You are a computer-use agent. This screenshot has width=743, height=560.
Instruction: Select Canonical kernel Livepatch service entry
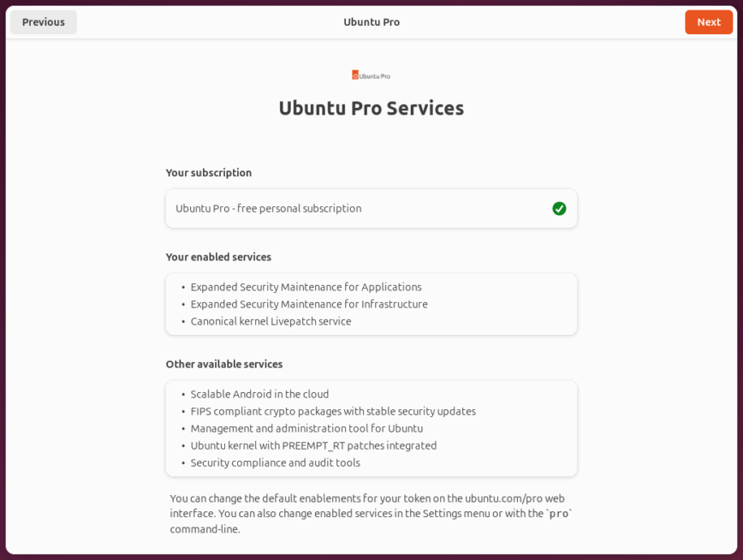pyautogui.click(x=270, y=321)
